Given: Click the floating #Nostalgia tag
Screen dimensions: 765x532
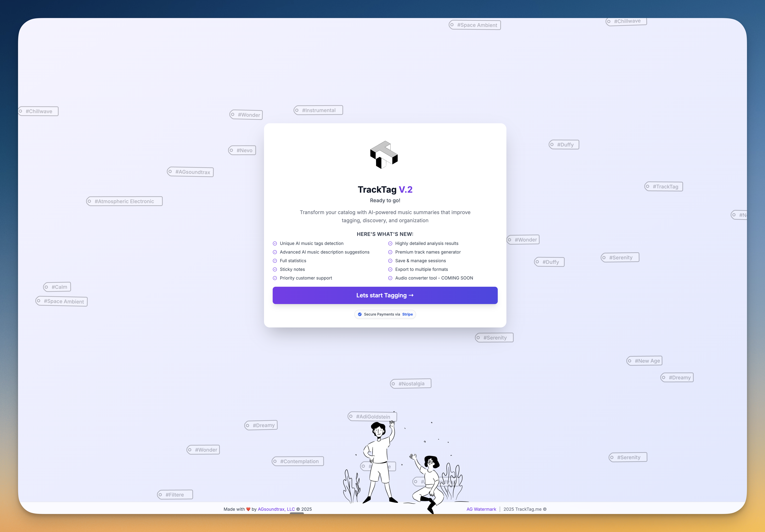Looking at the screenshot, I should [410, 384].
